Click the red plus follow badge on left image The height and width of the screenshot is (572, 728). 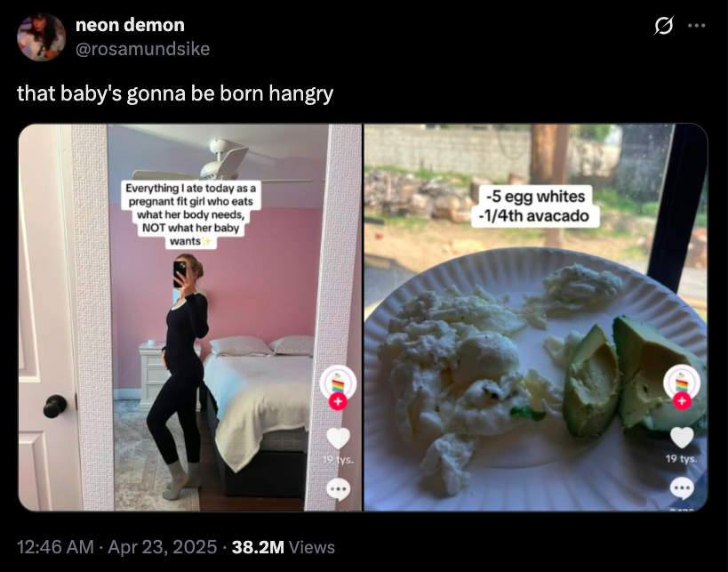(x=338, y=401)
